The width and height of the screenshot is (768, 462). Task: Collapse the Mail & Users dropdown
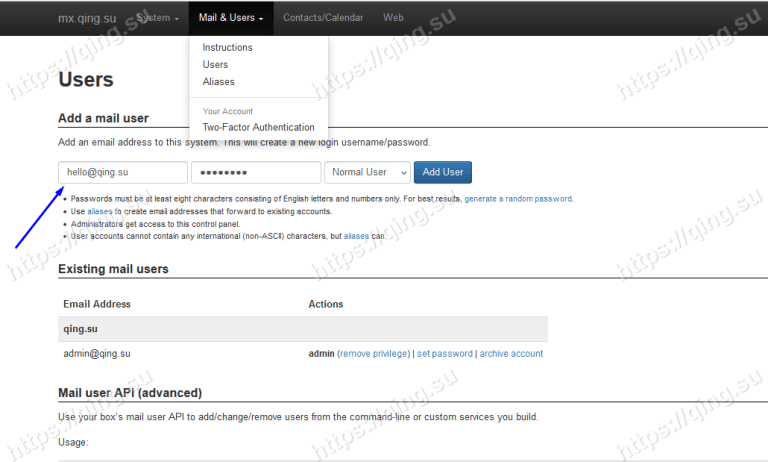(231, 18)
